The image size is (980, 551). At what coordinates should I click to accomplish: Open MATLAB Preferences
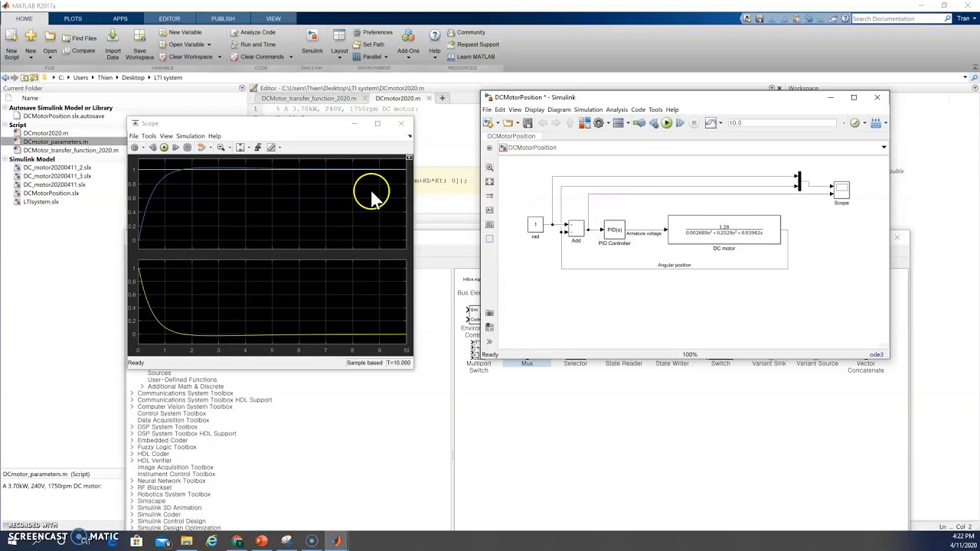click(x=372, y=33)
